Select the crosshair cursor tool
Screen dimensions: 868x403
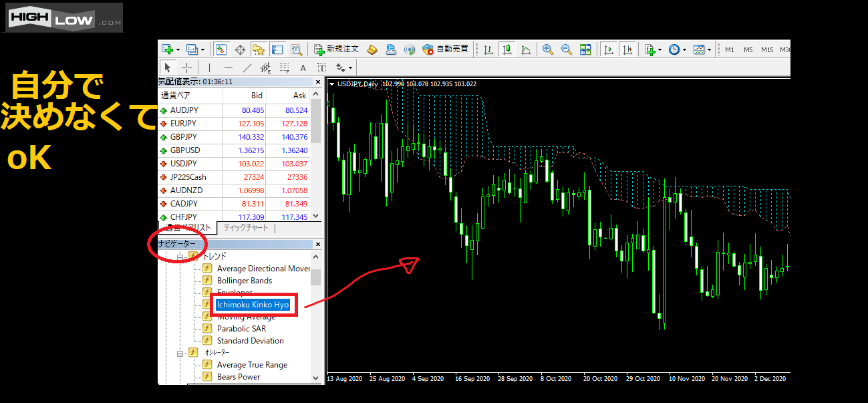click(187, 68)
